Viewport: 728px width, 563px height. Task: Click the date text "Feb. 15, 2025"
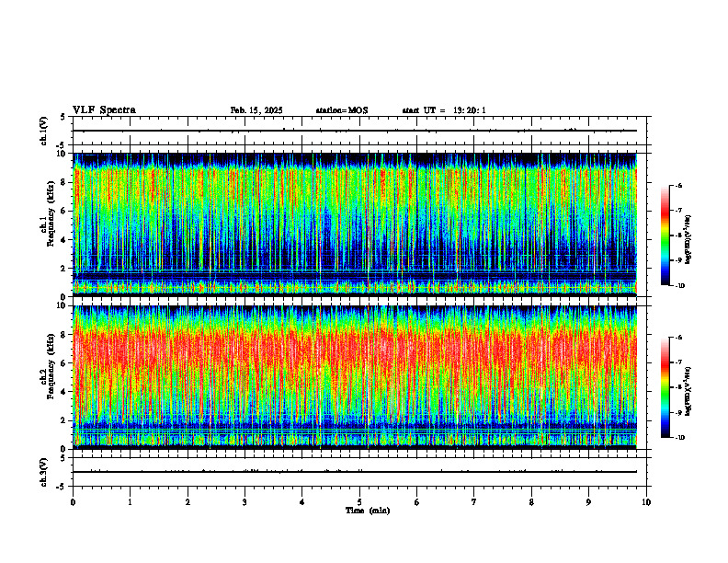256,110
